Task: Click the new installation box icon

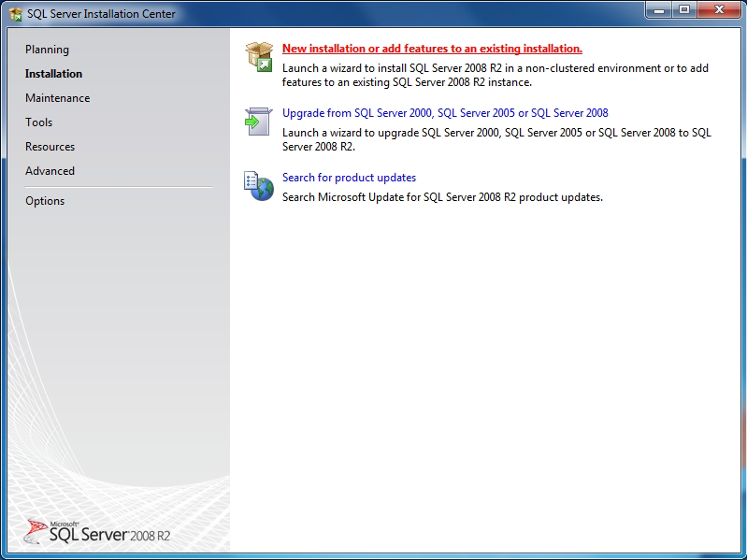Action: coord(259,57)
